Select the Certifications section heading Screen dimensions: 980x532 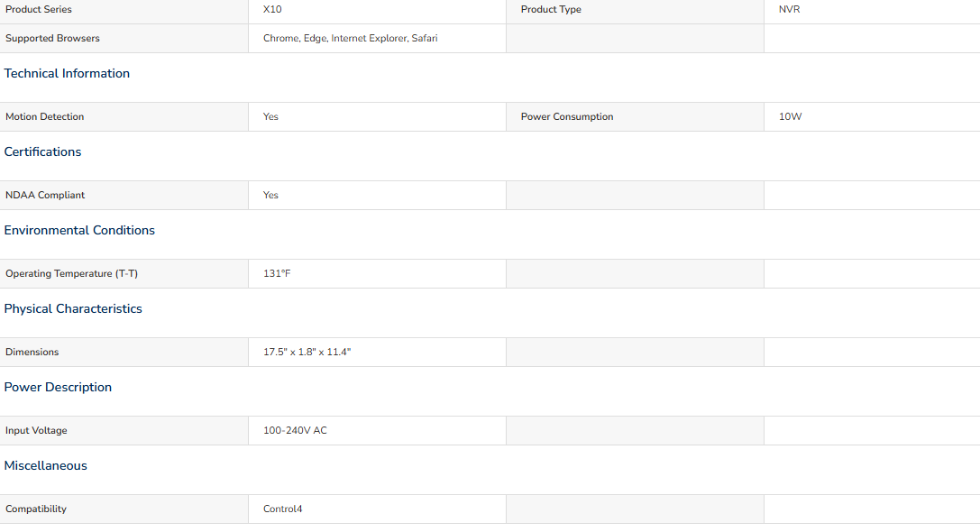pos(42,151)
